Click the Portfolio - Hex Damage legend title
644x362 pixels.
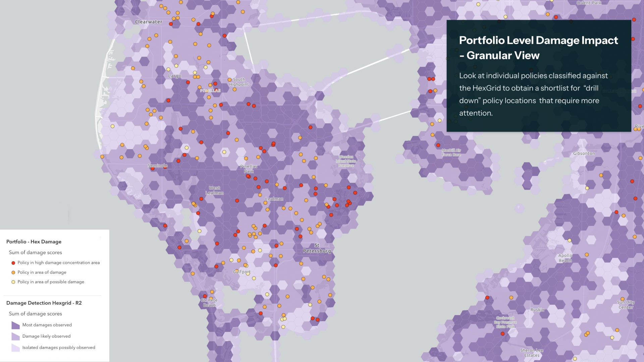coord(34,242)
